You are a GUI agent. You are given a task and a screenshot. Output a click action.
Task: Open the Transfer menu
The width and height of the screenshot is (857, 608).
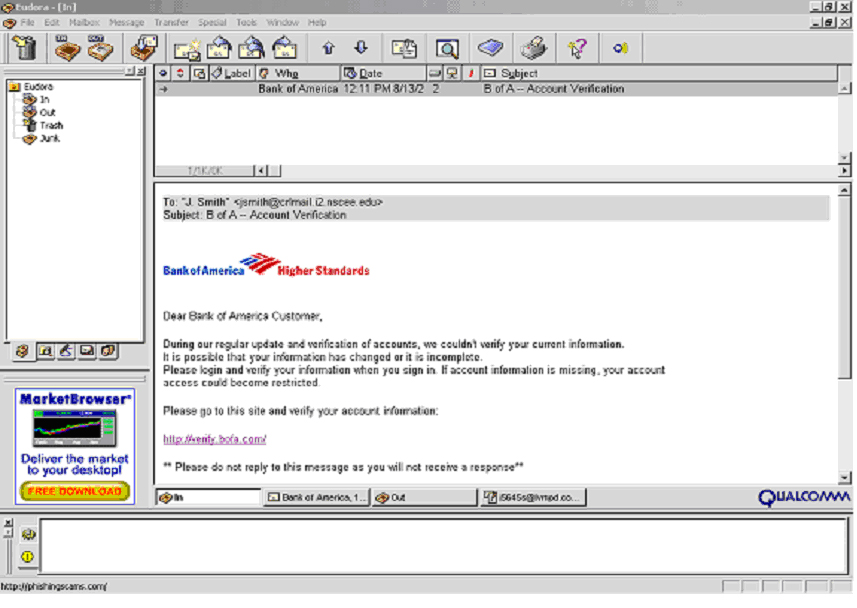[171, 22]
